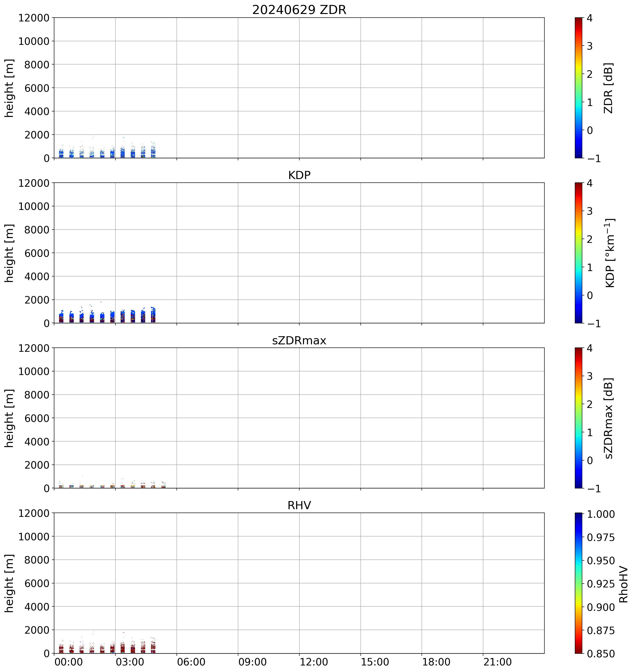Click the 21:00 time axis label
The width and height of the screenshot is (633, 672).
498,662
